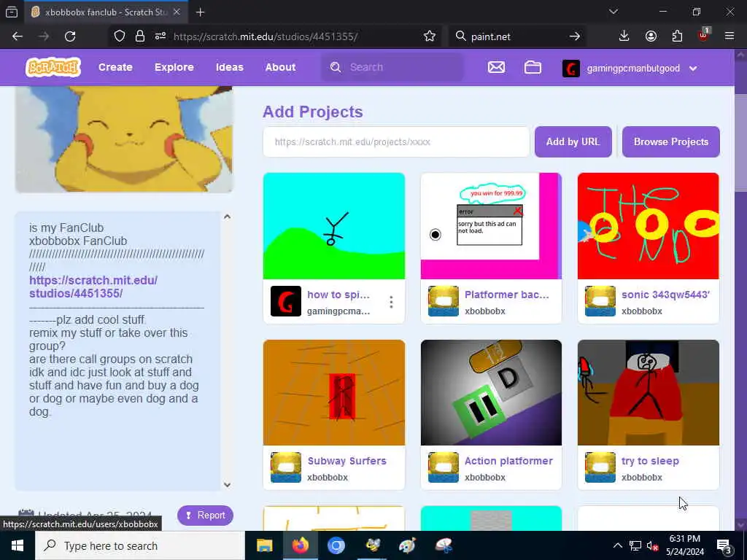Screen dimensions: 747x560
Task: Click the paint.net browser search box
Action: 516,36
